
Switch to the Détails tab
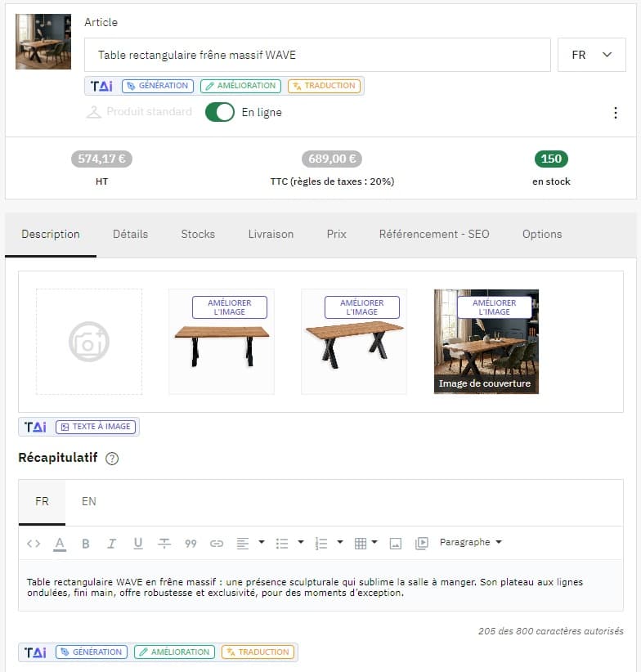point(130,235)
